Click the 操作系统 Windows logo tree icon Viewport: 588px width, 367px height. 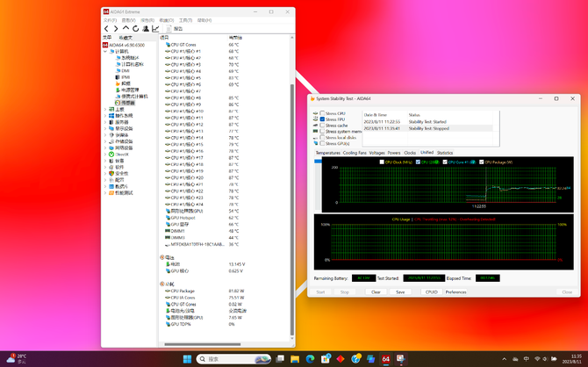[x=111, y=116]
